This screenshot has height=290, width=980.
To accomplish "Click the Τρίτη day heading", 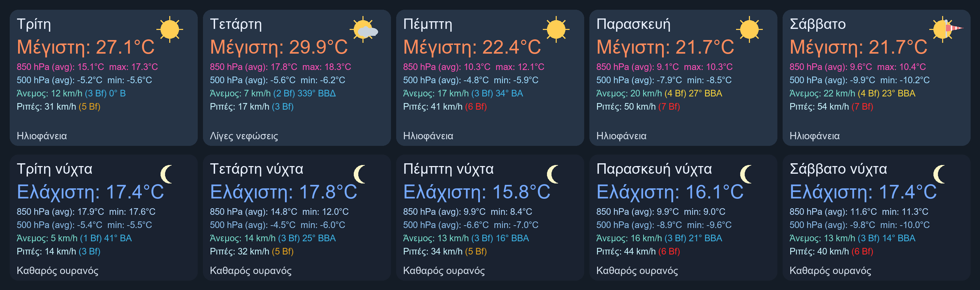I will (x=34, y=24).
